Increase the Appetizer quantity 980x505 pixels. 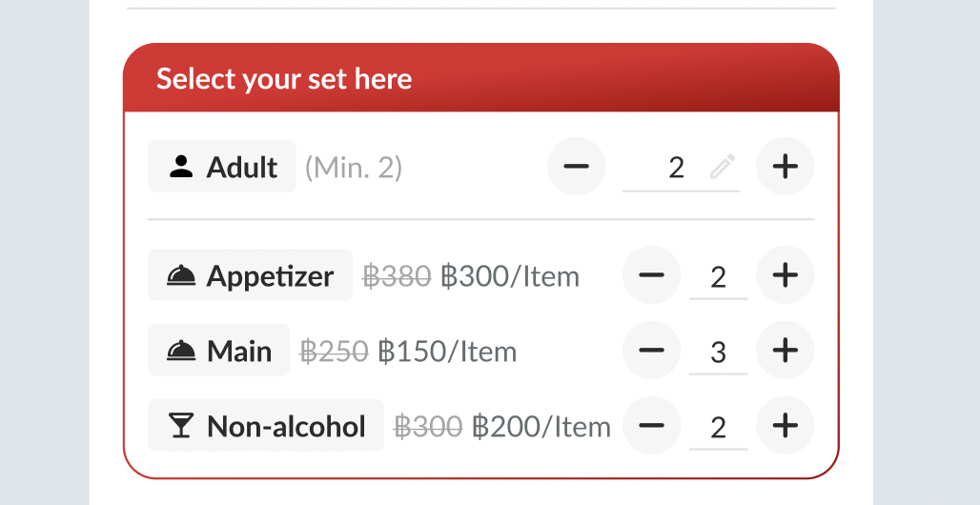[x=785, y=275]
